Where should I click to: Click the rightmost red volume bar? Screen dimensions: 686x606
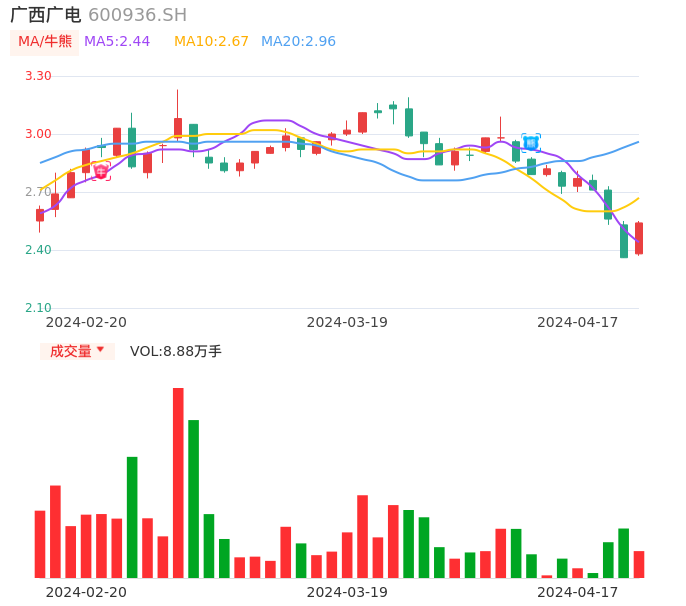pos(639,564)
